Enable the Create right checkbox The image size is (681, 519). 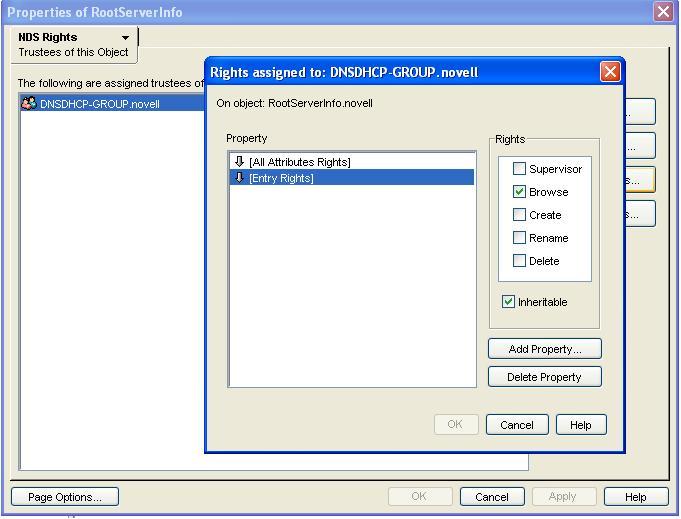tap(519, 215)
